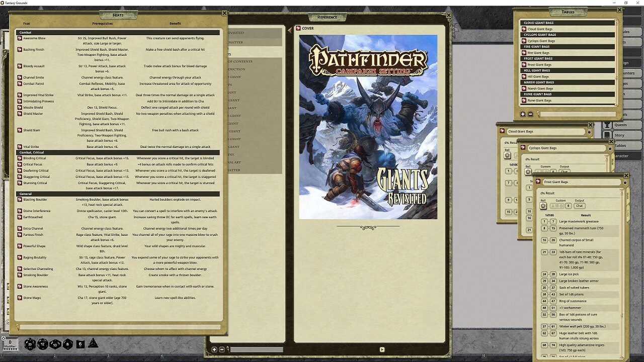Enable the triangle custom output in Frost Giant Bags
The height and width of the screenshot is (362, 644).
[553, 206]
